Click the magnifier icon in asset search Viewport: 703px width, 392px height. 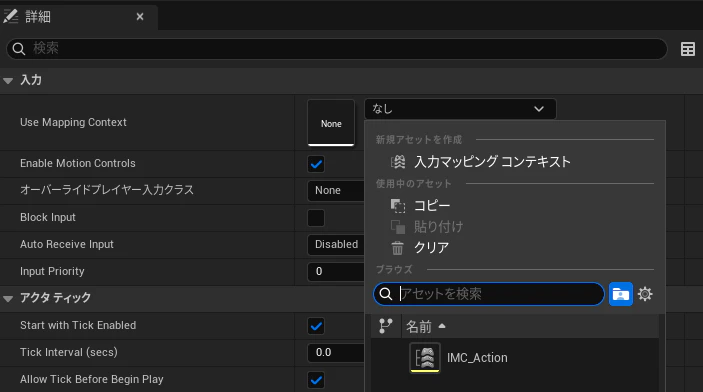point(386,294)
